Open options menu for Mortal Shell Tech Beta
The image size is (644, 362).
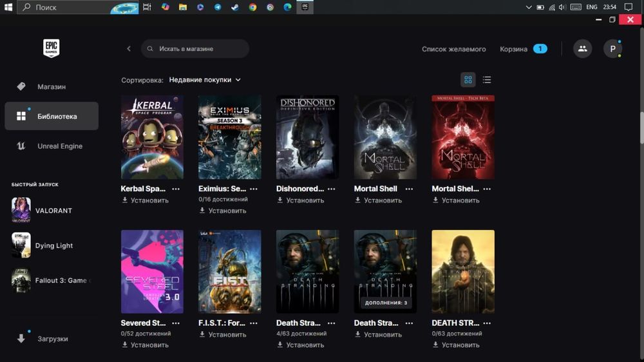pyautogui.click(x=487, y=189)
